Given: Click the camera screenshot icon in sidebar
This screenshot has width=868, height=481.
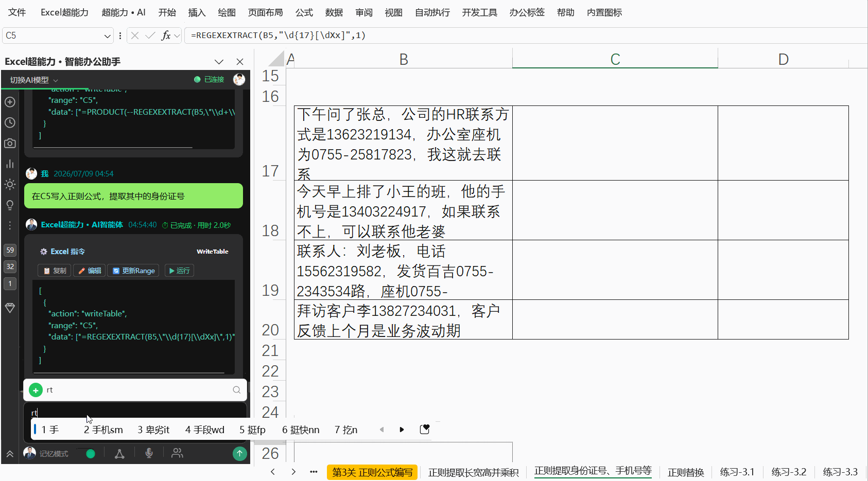Looking at the screenshot, I should 10,143.
